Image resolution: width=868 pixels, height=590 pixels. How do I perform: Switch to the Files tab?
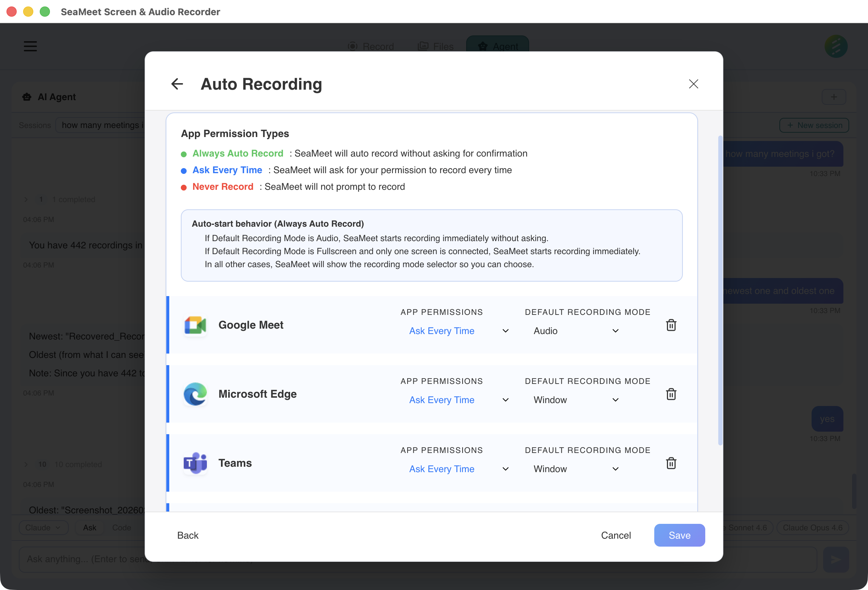tap(435, 46)
